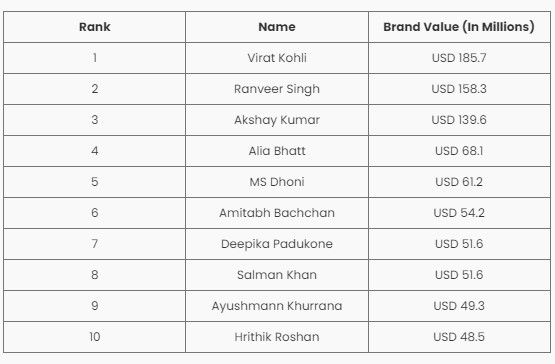Click the Brand Value (In Millions) header
The height and width of the screenshot is (364, 555).
[459, 27]
